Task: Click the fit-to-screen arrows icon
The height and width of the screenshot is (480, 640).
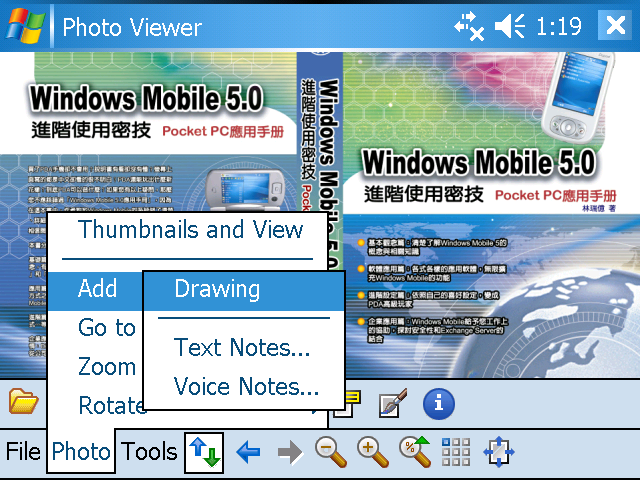Action: [x=499, y=452]
